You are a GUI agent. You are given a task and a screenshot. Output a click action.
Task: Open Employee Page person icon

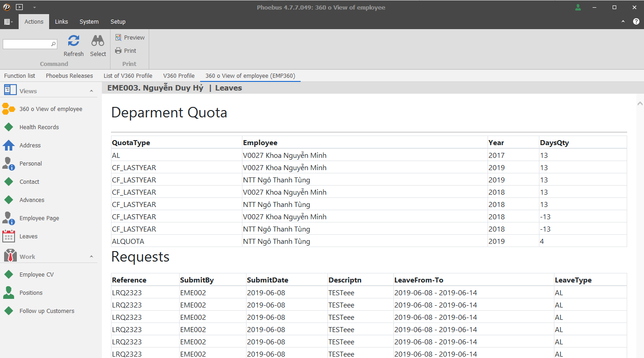(9, 218)
